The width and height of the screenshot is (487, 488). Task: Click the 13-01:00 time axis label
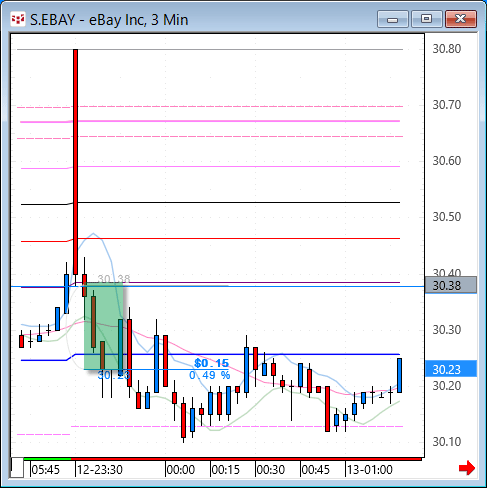(x=370, y=470)
